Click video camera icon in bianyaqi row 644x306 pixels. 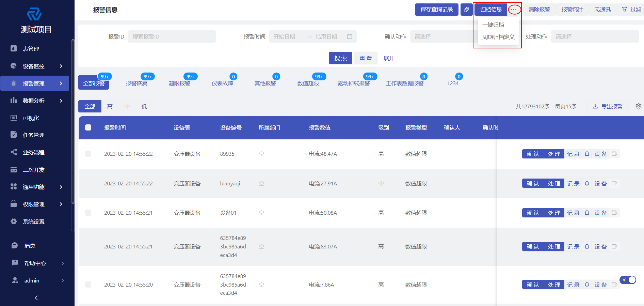tap(614, 183)
